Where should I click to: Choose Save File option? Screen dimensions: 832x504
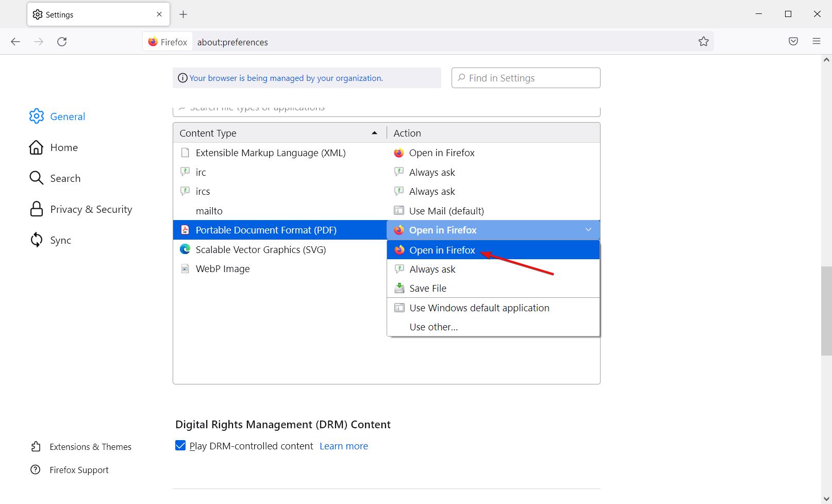point(493,288)
